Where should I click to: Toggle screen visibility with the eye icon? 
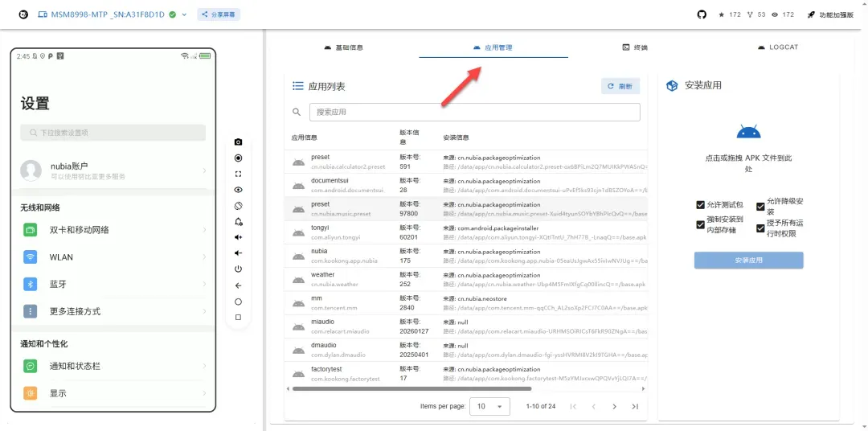tap(238, 190)
